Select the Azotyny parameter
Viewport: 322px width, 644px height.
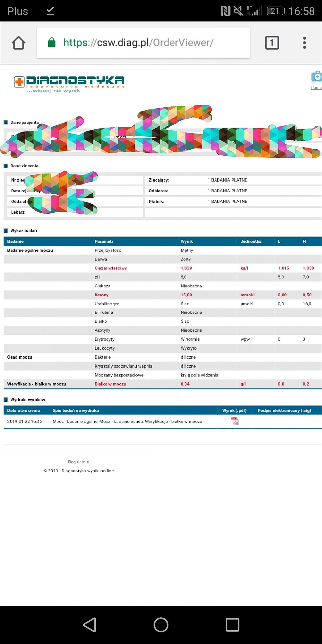102,330
